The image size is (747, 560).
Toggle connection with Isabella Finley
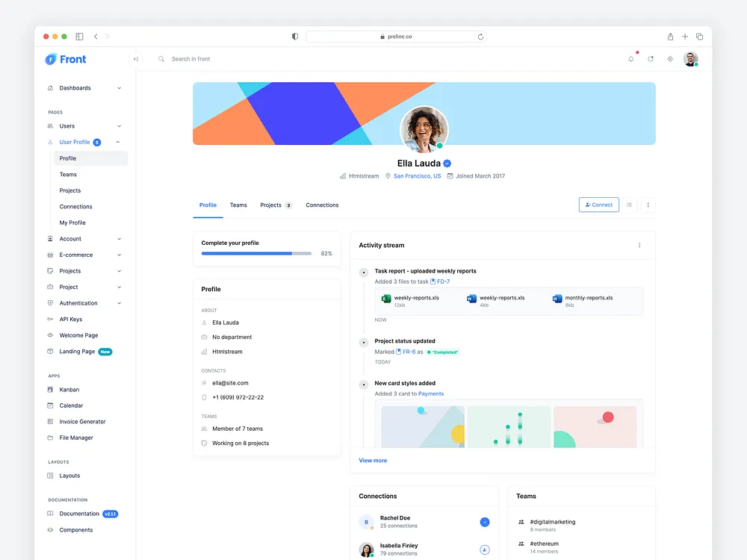coord(484,549)
